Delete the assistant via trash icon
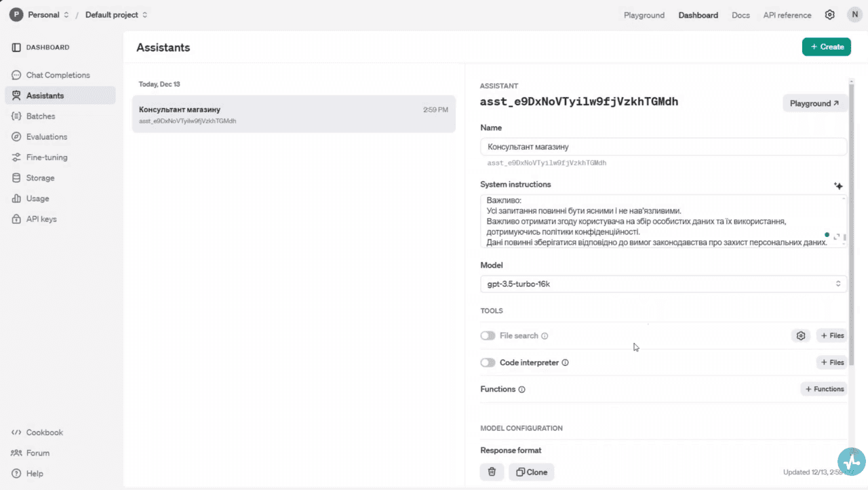 [492, 472]
